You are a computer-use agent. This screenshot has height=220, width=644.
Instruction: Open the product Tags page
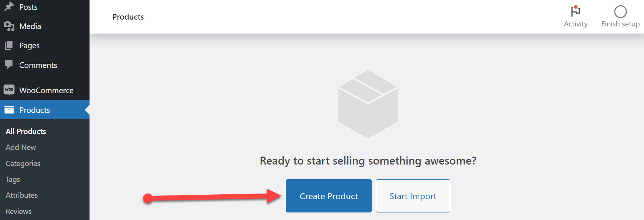pos(13,179)
